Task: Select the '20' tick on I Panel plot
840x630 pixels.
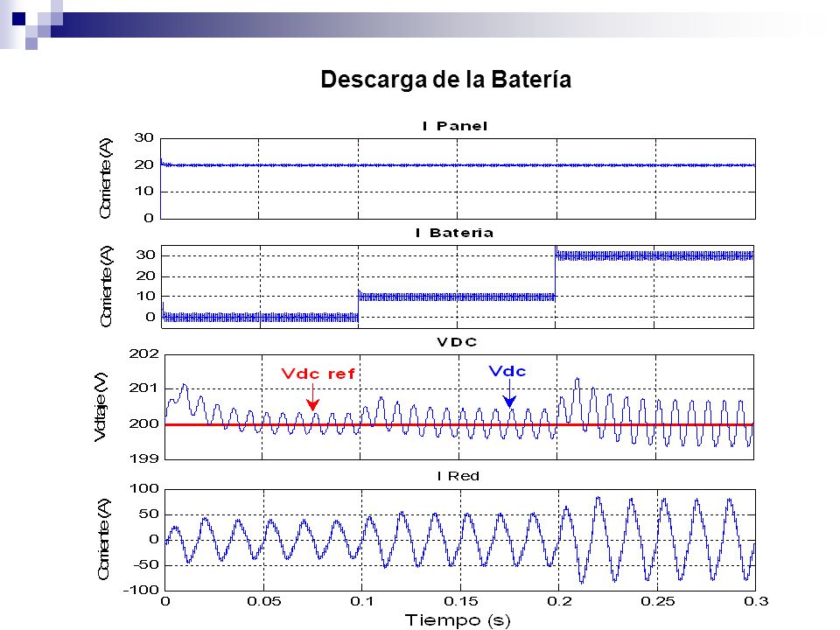Action: (x=143, y=165)
